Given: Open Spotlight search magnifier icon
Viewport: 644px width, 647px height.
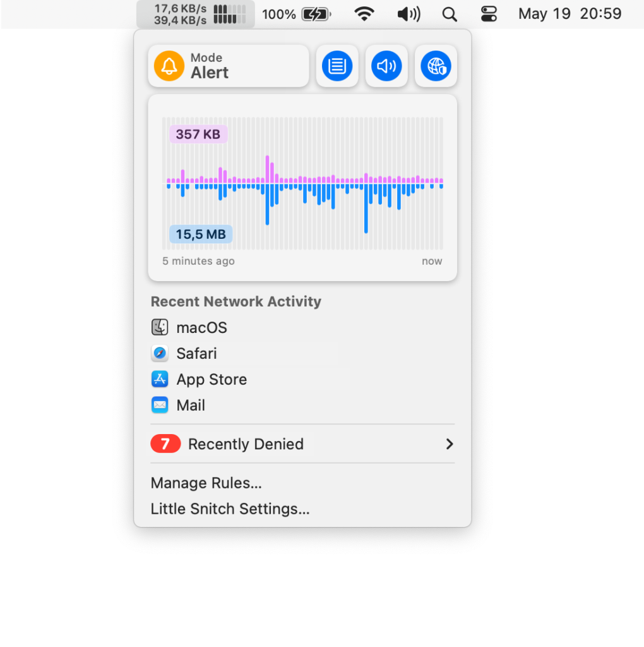Looking at the screenshot, I should tap(450, 15).
